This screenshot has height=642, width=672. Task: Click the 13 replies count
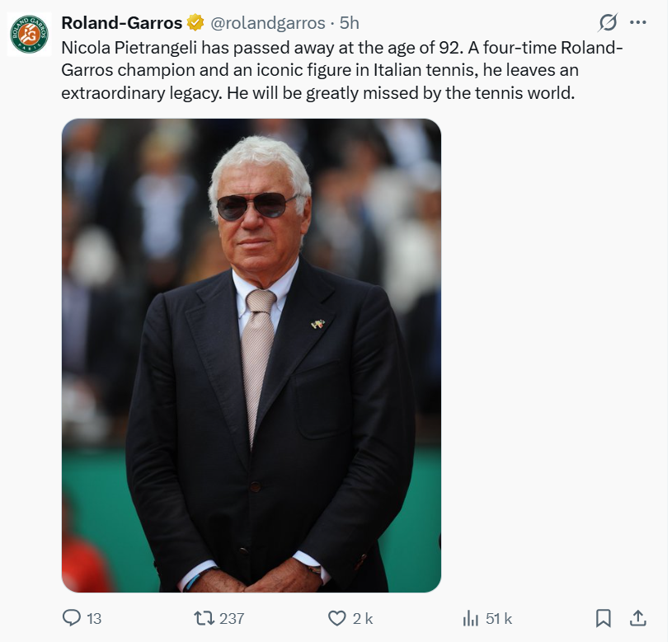94,618
